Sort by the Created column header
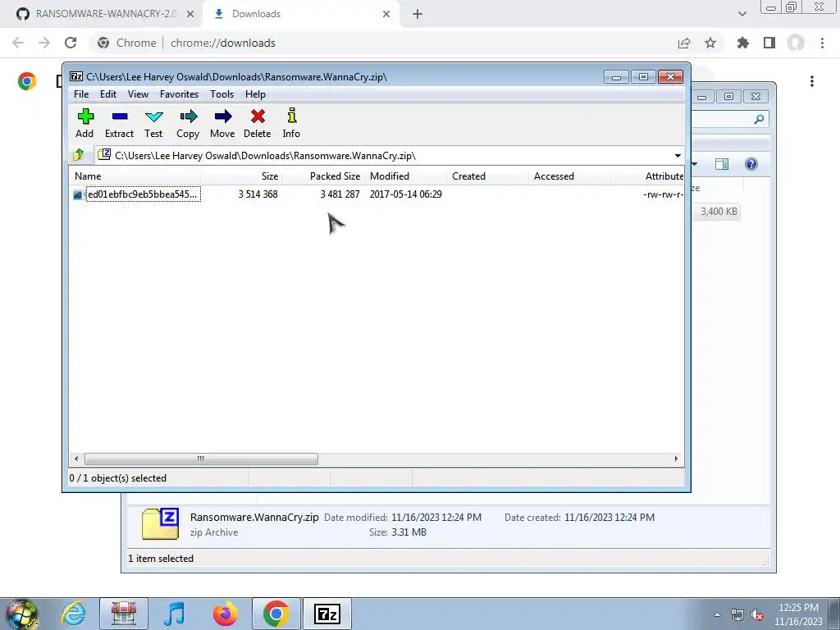The image size is (840, 630). (x=487, y=176)
